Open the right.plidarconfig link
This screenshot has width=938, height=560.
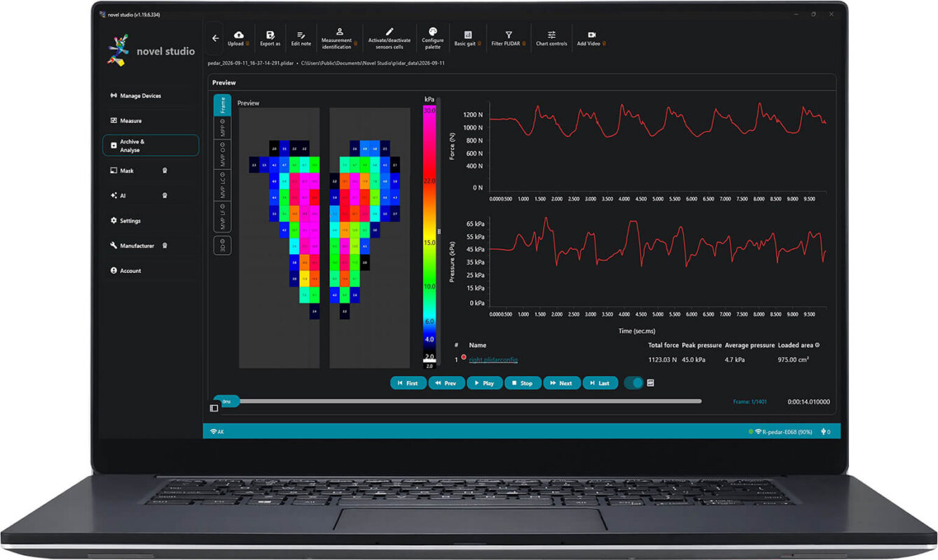[x=493, y=360]
